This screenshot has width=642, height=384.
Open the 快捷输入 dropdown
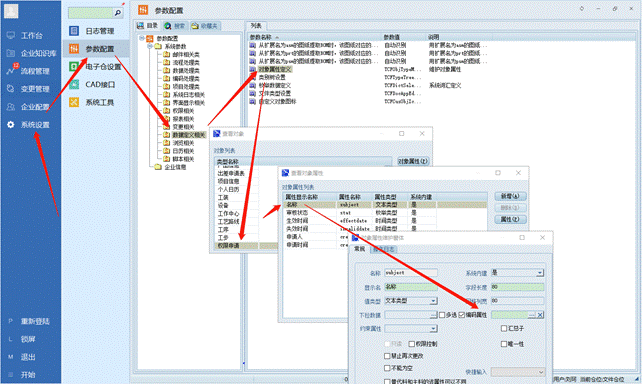click(540, 372)
